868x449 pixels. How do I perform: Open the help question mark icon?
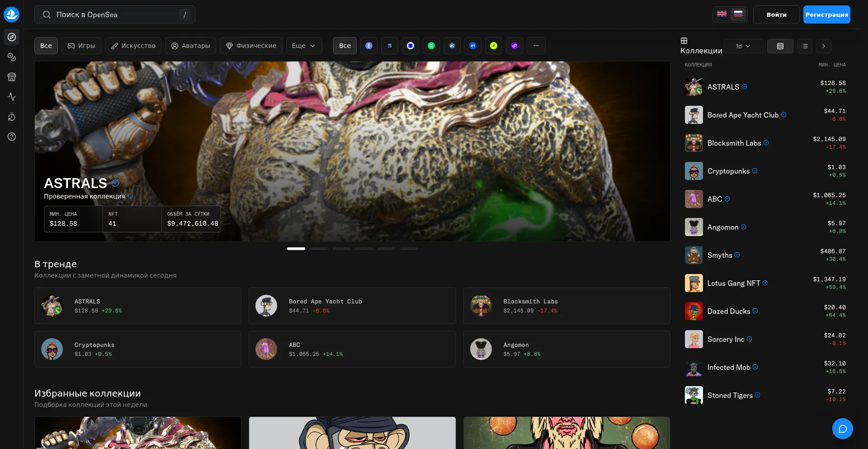pyautogui.click(x=12, y=137)
